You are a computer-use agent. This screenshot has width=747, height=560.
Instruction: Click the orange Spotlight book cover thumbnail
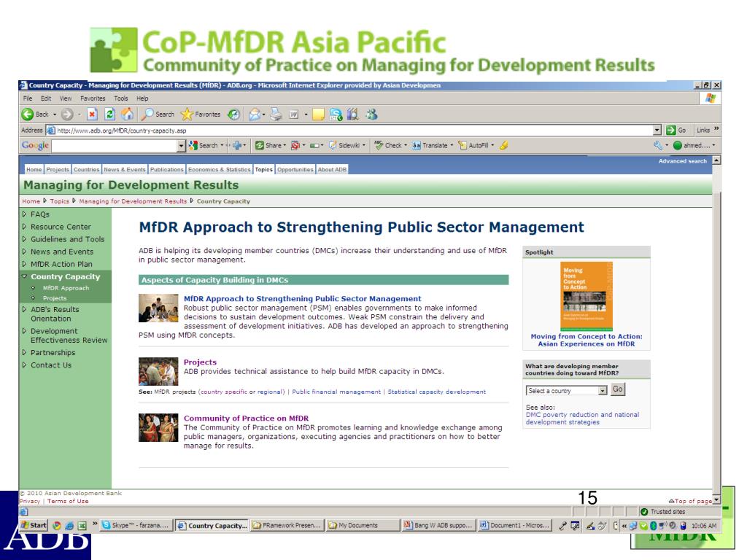pos(587,296)
